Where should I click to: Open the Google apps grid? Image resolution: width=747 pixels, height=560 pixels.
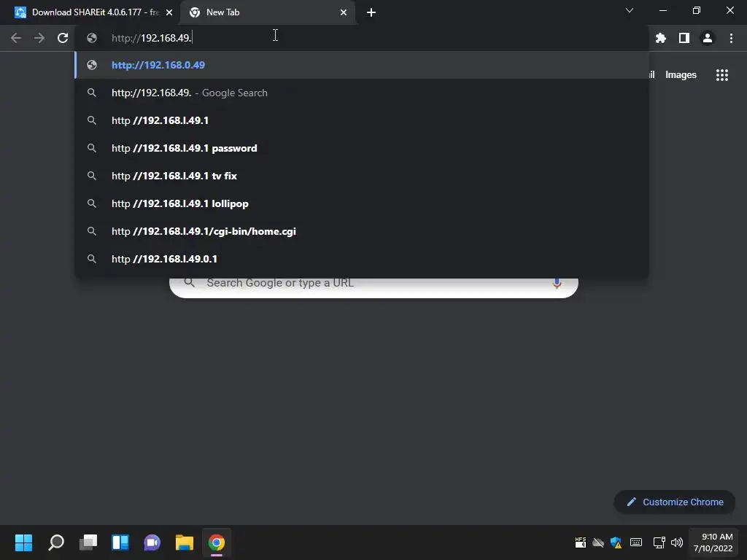coord(721,75)
